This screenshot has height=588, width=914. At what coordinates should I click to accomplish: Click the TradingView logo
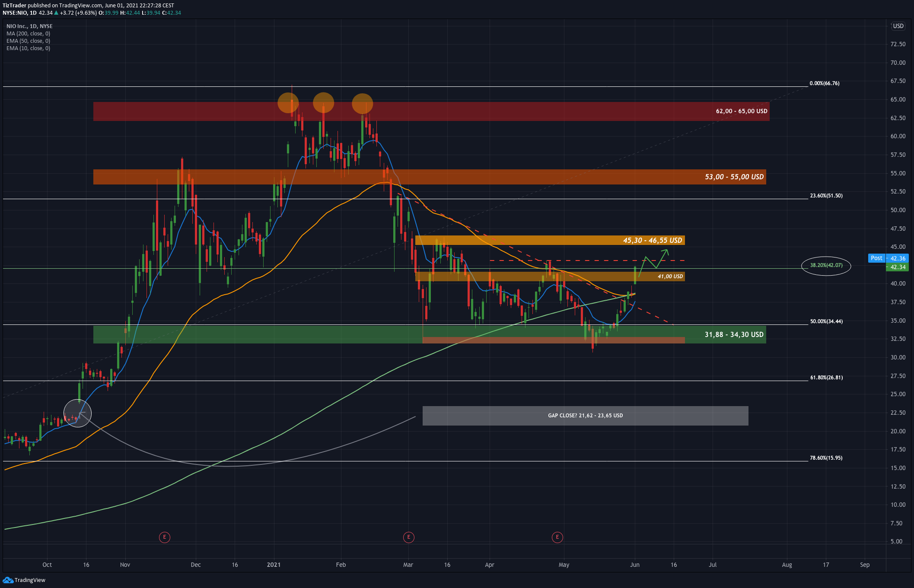click(x=24, y=580)
